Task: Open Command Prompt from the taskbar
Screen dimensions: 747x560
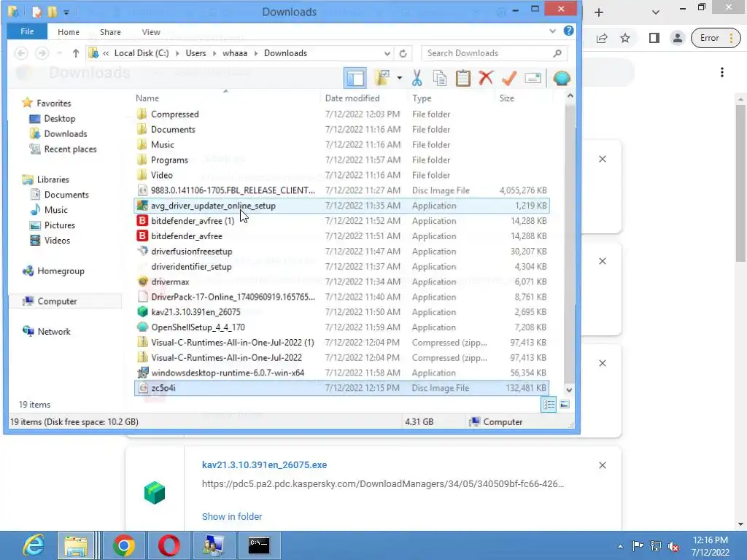Action: point(259,545)
